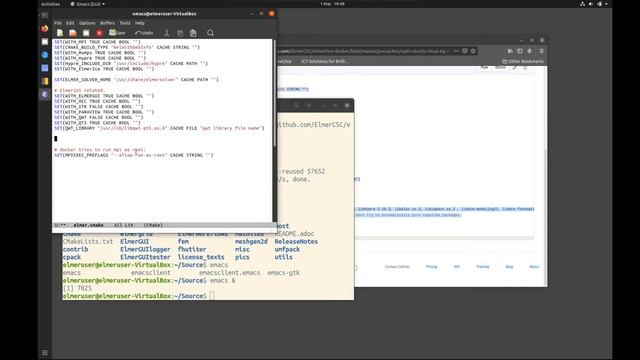640x360 pixels.
Task: Click the Search magnifier icon in Emacs
Action: pyautogui.click(x=211, y=33)
